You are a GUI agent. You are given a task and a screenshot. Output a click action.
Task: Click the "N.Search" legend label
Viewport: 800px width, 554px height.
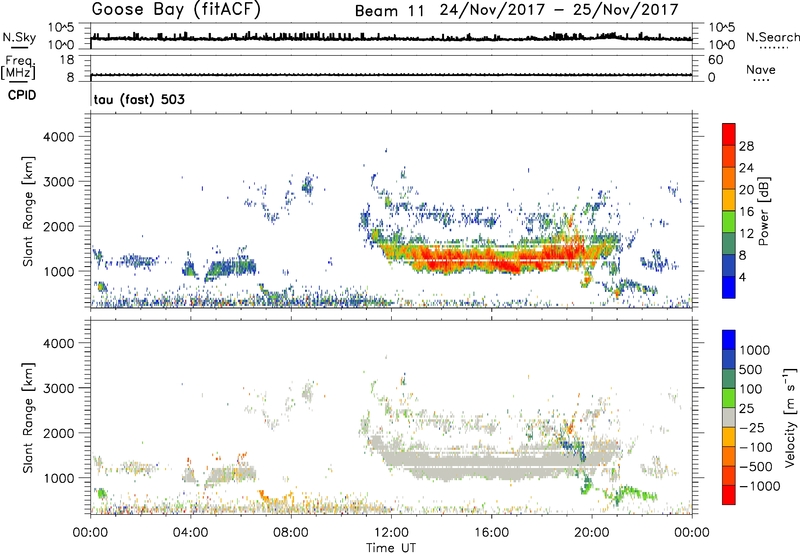772,37
